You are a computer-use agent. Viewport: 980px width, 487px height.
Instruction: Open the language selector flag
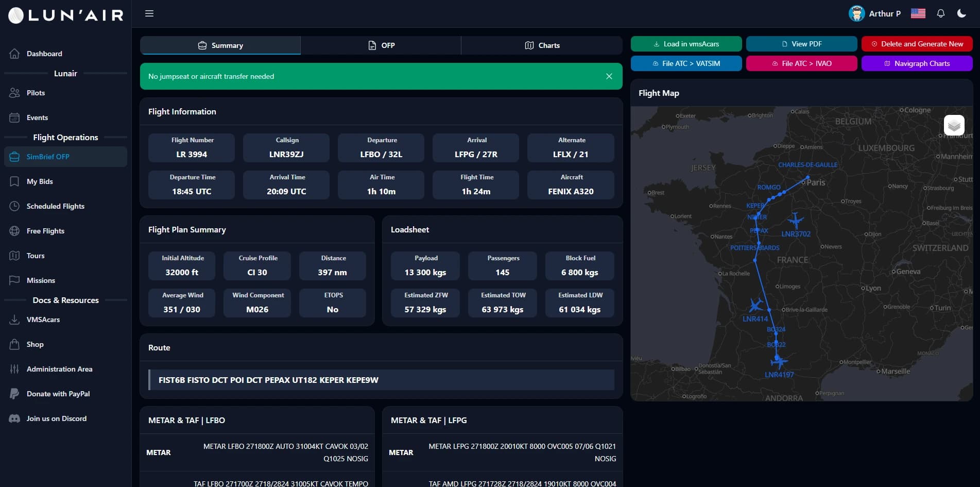(x=918, y=13)
